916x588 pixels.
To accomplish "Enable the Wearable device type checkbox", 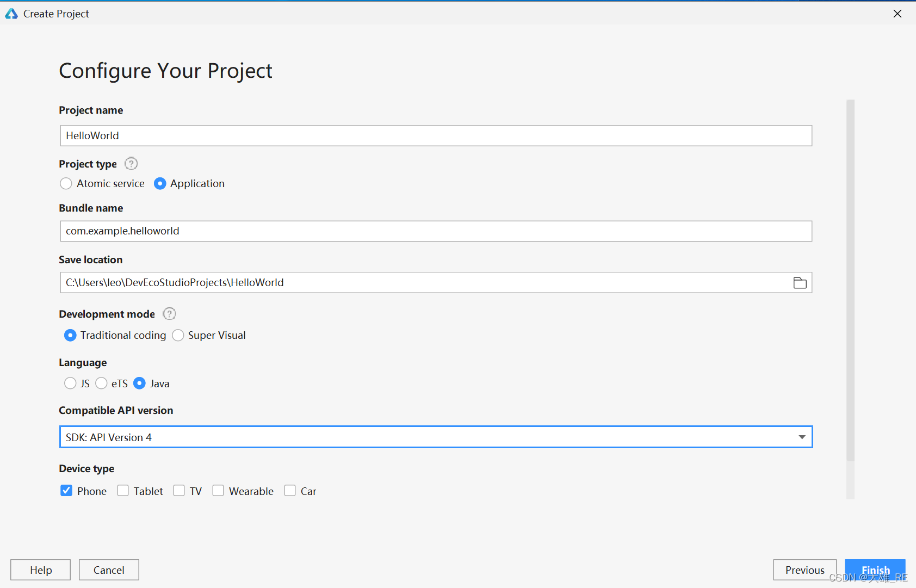I will tap(218, 491).
